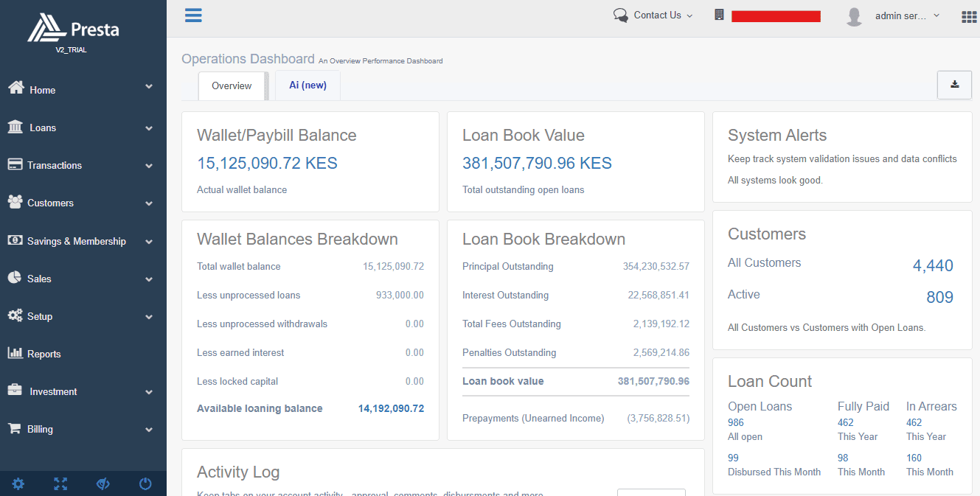The image size is (980, 496).
Task: Click the Open Loans count 986
Action: [x=736, y=422]
